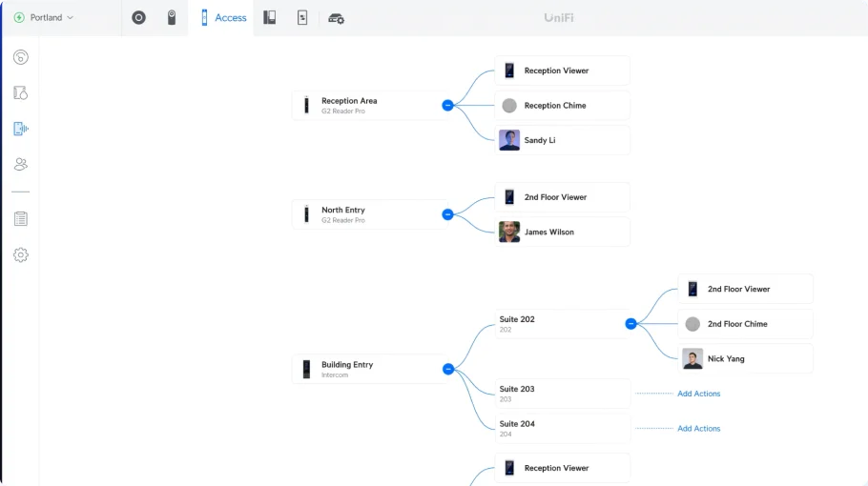Collapse the Reception Area branch
Image resolution: width=868 pixels, height=486 pixels.
448,105
